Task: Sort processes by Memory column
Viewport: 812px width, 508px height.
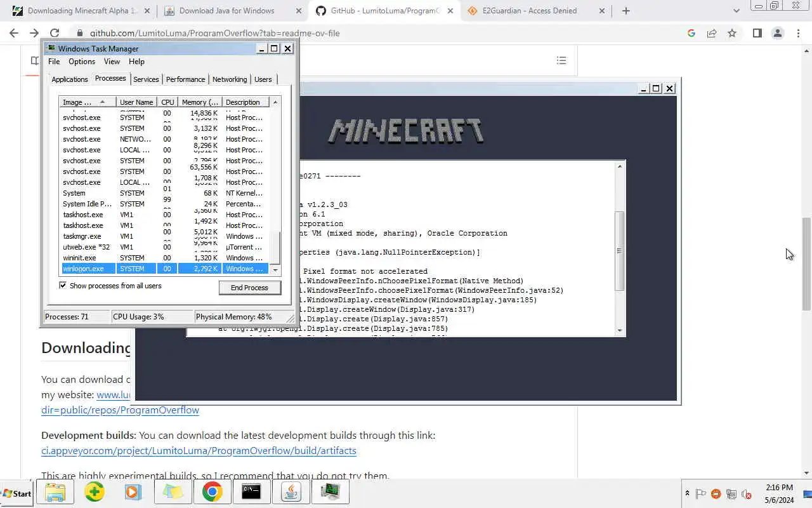Action: (x=200, y=102)
